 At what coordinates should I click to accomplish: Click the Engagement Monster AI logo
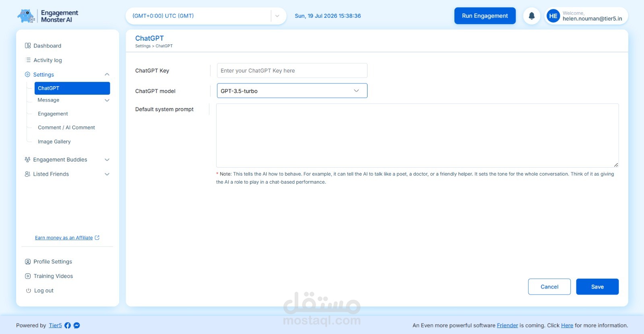[47, 16]
